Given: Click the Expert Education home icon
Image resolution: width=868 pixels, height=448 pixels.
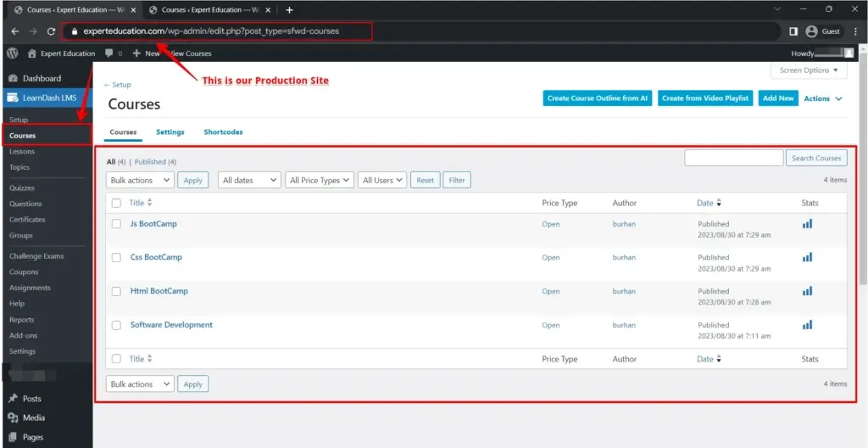Looking at the screenshot, I should (32, 53).
